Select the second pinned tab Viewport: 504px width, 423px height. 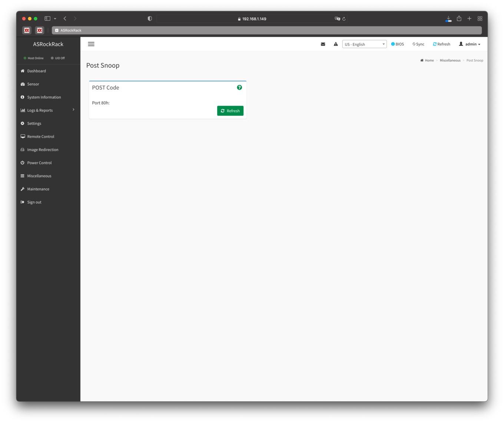point(40,30)
